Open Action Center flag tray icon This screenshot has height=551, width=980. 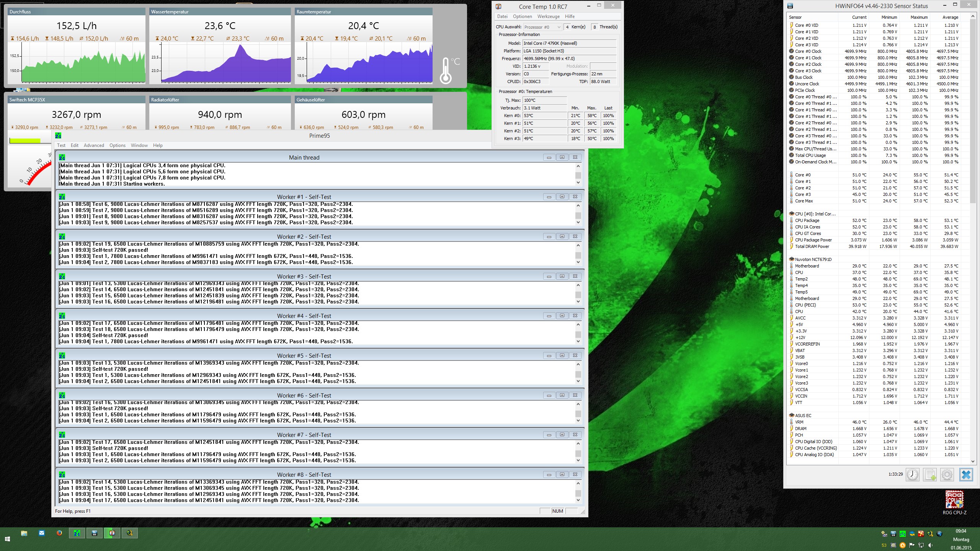912,545
